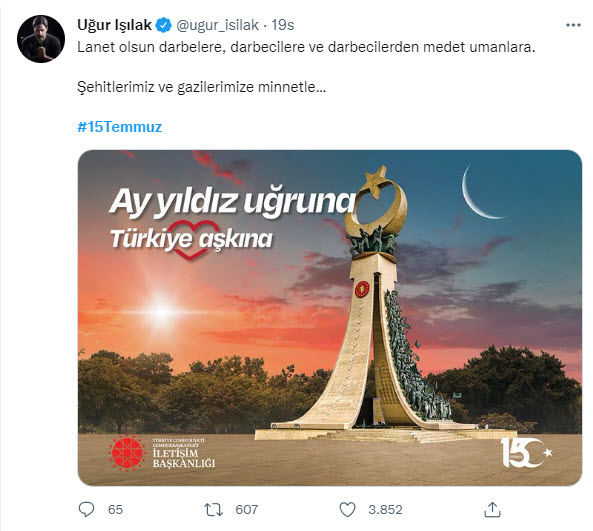Open the reply speech bubble icon
This screenshot has height=531, width=593.
(x=86, y=509)
